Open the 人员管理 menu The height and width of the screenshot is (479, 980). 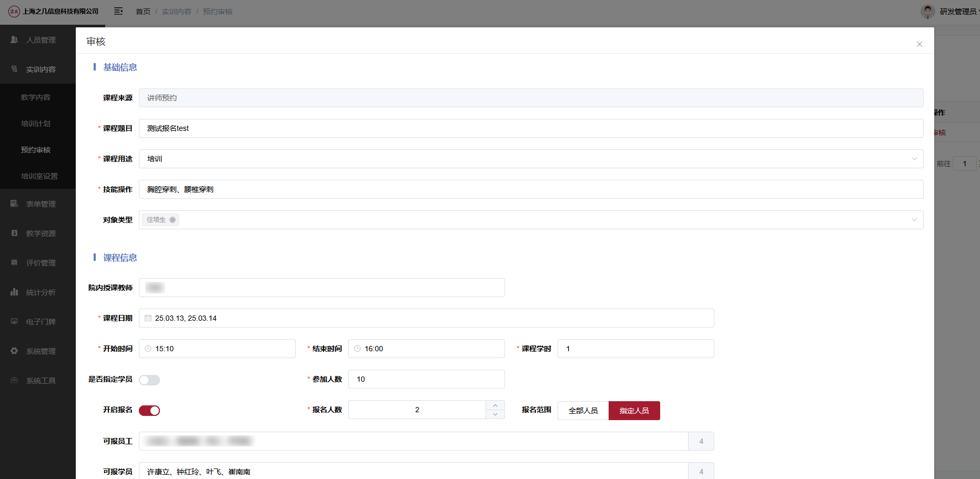pyautogui.click(x=38, y=39)
